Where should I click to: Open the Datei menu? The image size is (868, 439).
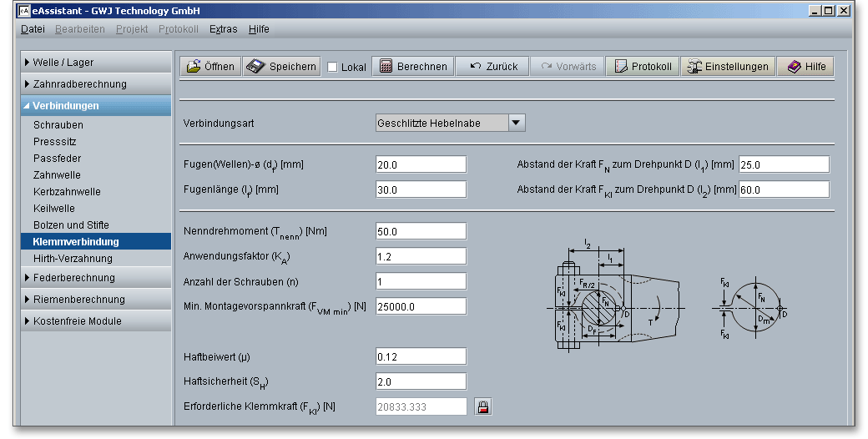pos(33,29)
